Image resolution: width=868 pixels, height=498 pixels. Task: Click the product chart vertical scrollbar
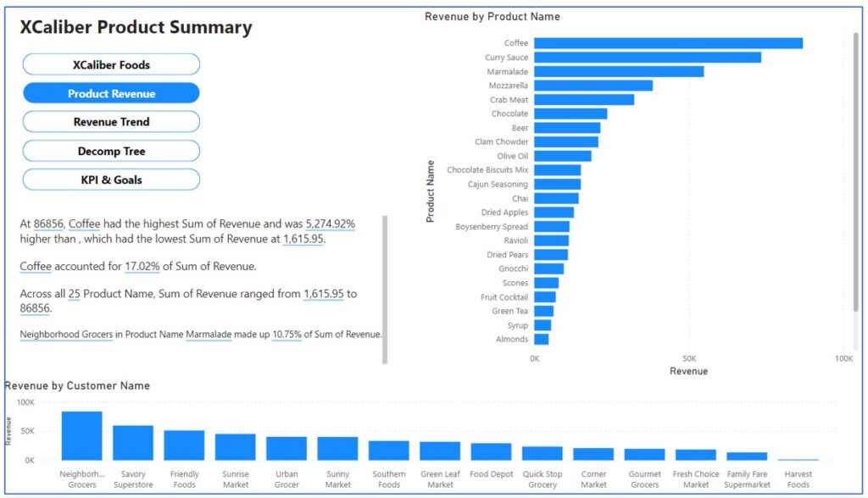pyautogui.click(x=856, y=172)
